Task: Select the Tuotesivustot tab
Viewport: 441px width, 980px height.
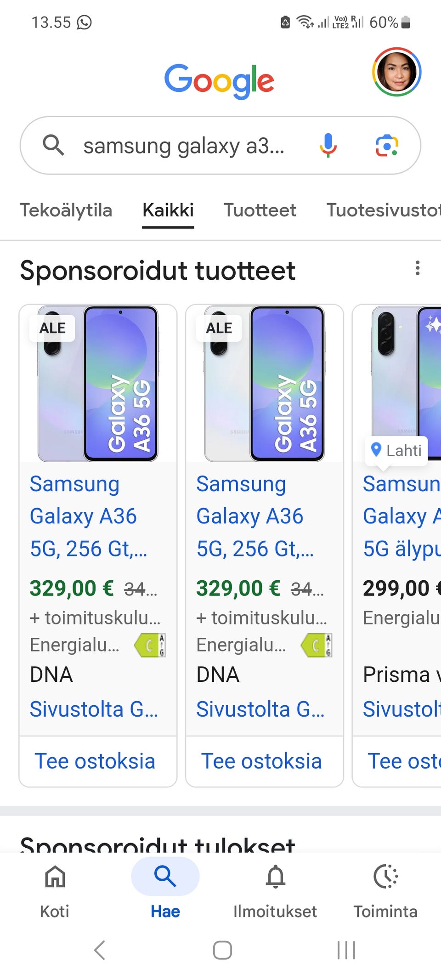Action: [383, 210]
